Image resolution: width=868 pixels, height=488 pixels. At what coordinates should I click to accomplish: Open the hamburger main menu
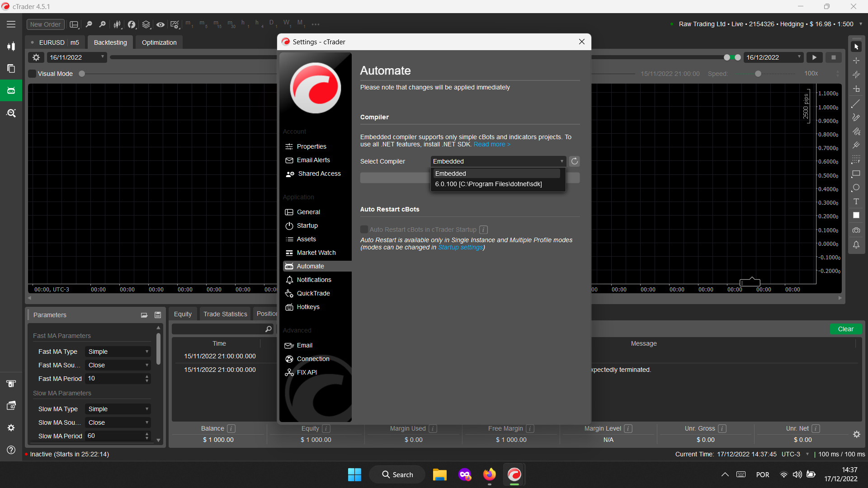[11, 24]
